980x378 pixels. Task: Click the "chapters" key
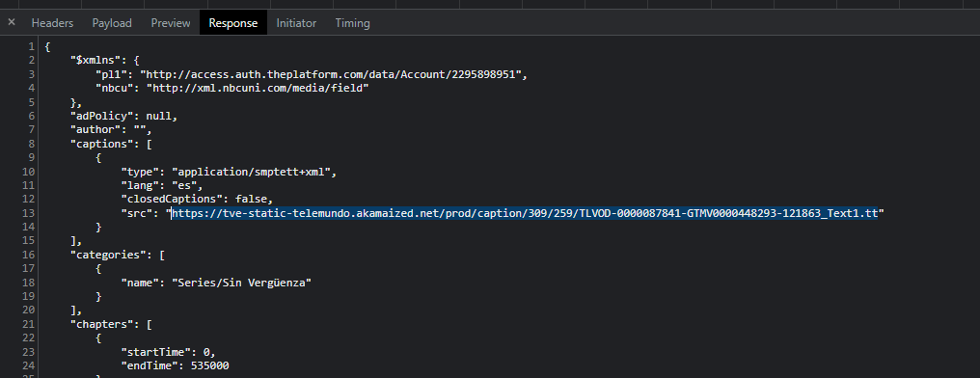(x=102, y=324)
